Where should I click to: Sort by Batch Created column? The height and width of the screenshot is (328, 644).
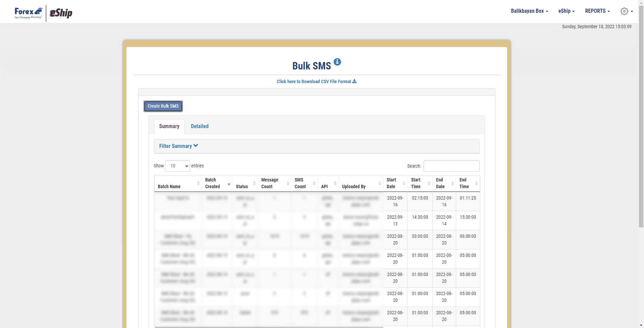click(217, 183)
